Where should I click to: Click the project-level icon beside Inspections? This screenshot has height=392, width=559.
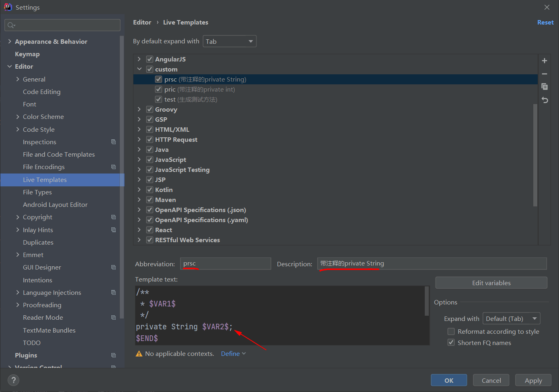click(x=113, y=142)
